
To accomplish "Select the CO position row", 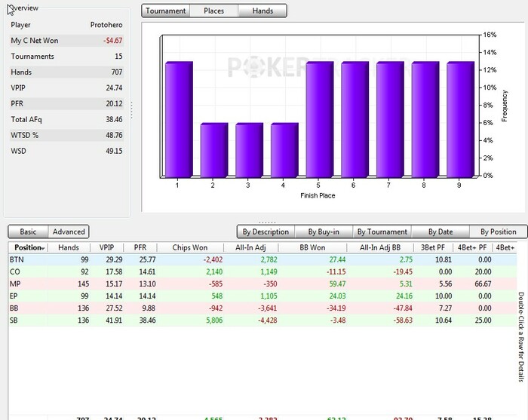I will (x=262, y=271).
